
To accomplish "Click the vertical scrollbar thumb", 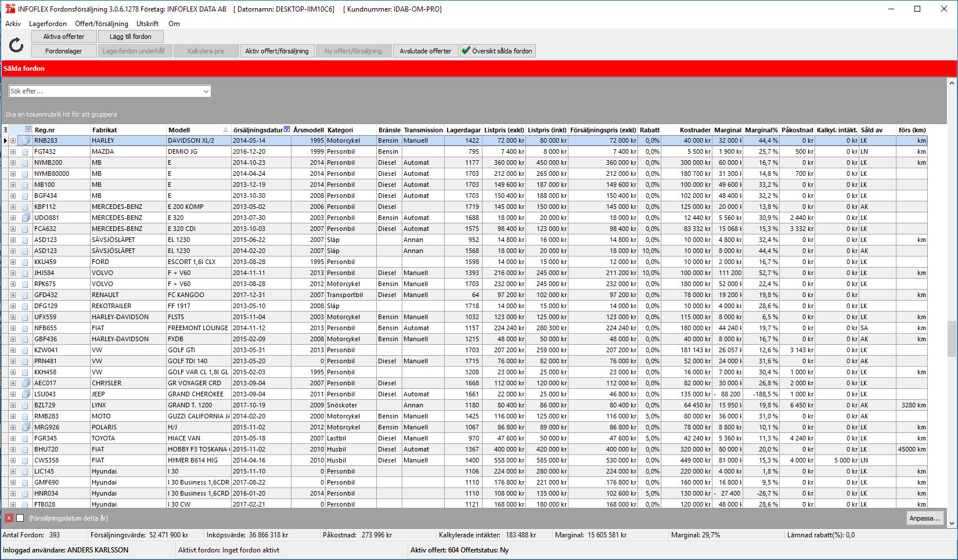I will [x=952, y=339].
